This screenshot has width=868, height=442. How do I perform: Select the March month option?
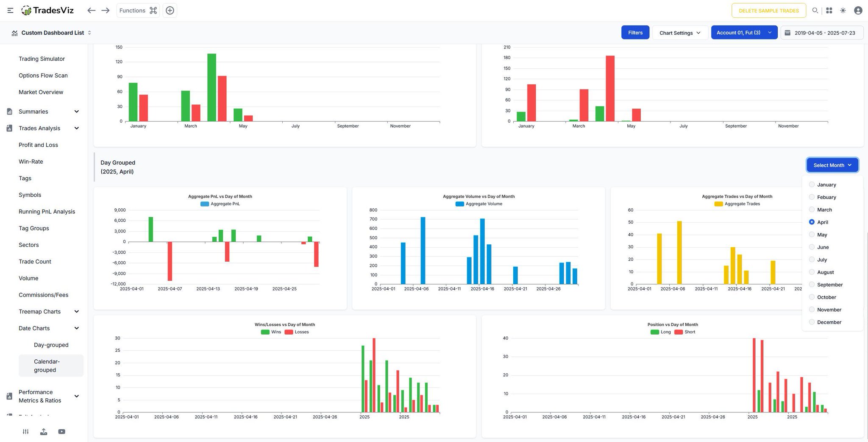click(821, 210)
